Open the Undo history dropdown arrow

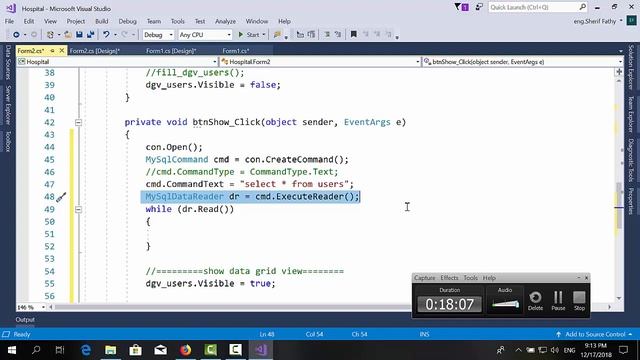[x=115, y=35]
